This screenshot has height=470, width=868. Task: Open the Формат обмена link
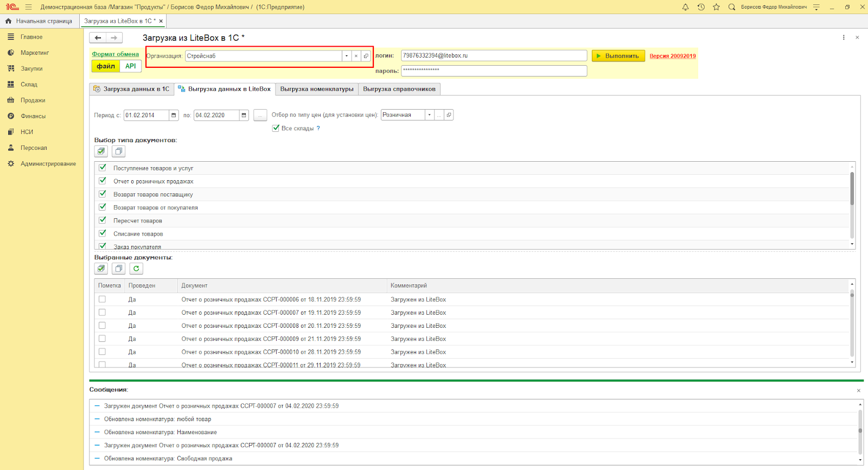(x=116, y=54)
